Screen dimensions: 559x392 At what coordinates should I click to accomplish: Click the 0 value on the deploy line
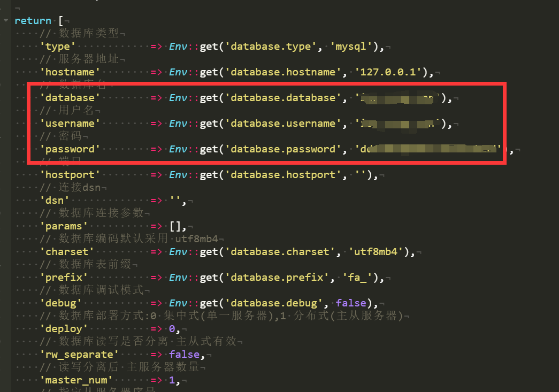[172, 329]
